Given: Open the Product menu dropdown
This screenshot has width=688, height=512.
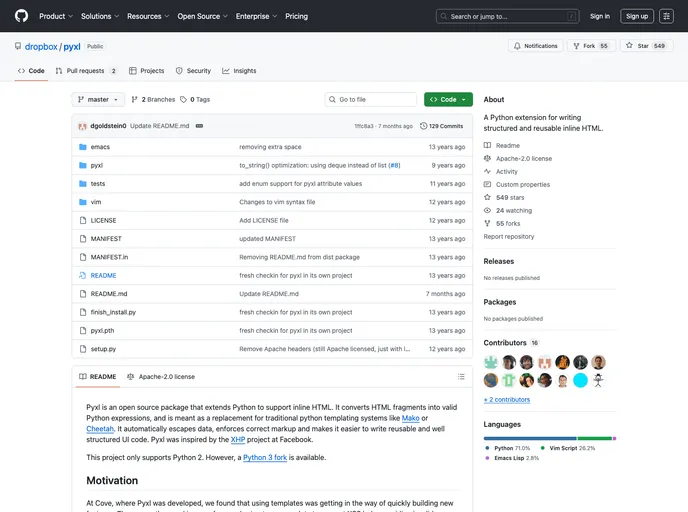Looking at the screenshot, I should click(x=56, y=16).
